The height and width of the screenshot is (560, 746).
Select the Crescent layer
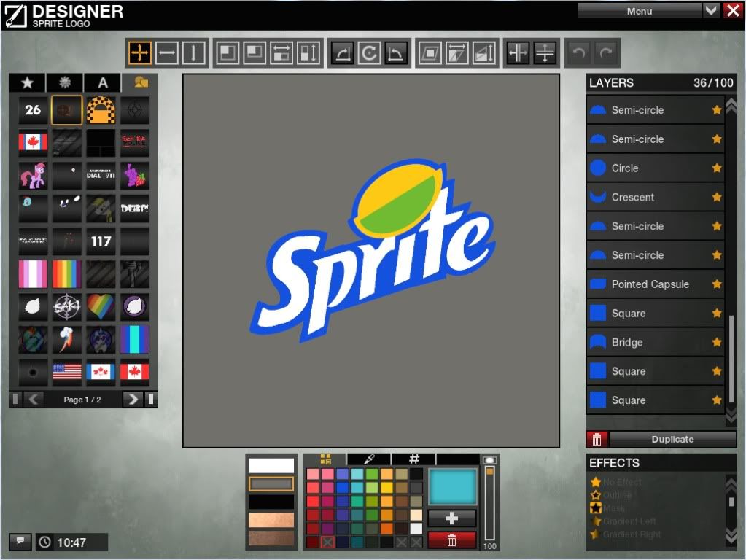(x=656, y=197)
